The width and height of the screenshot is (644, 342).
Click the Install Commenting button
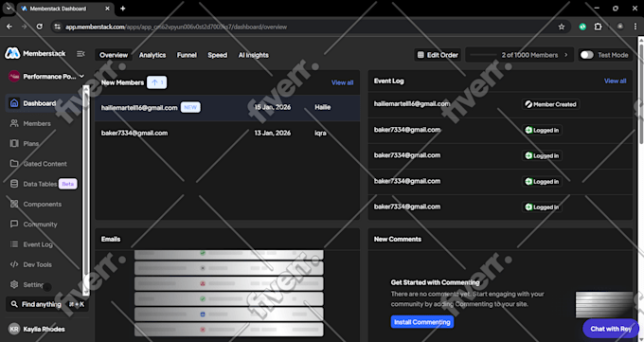421,322
